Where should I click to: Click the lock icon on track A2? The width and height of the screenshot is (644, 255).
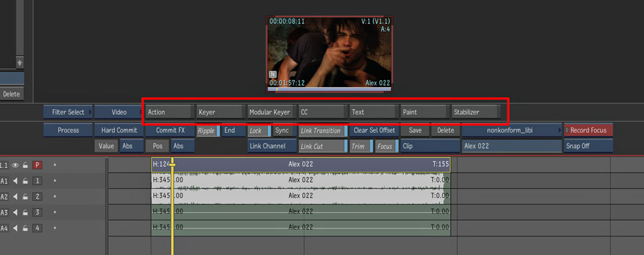(25, 197)
